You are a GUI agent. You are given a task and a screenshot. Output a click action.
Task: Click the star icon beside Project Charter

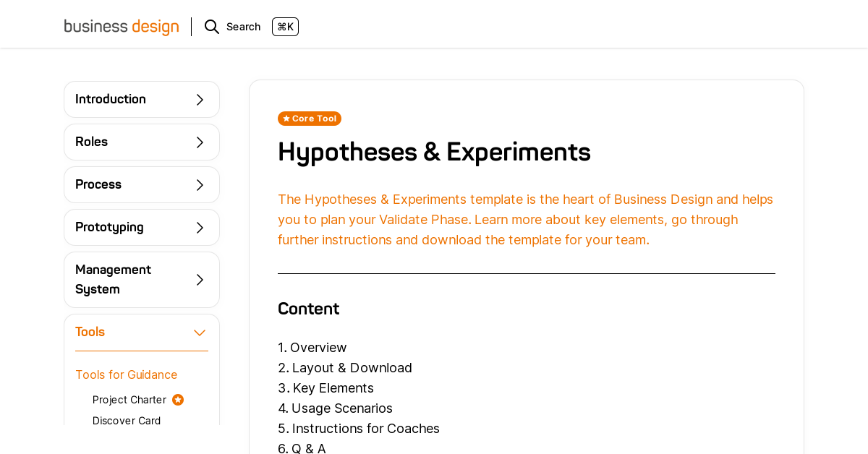[x=178, y=400]
